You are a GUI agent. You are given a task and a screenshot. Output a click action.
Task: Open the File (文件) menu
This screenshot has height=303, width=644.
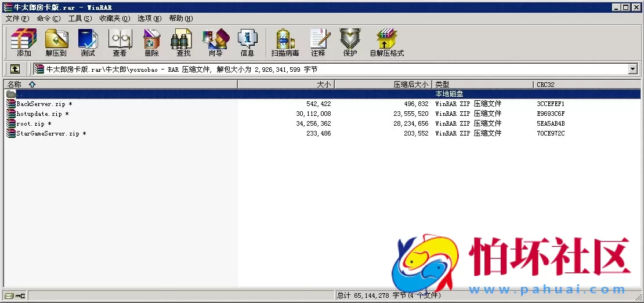[17, 19]
